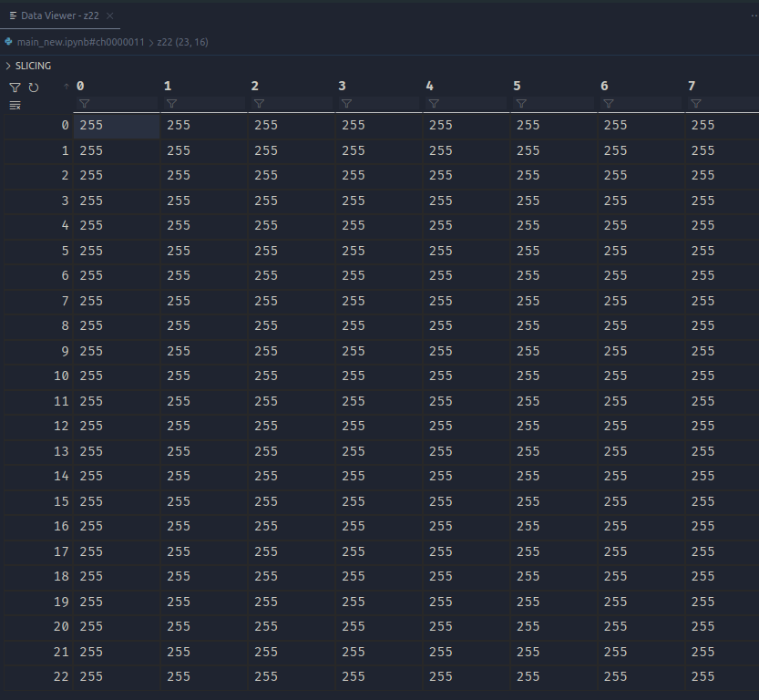Viewport: 759px width, 700px height.
Task: Select row index 10
Action: tap(38, 376)
